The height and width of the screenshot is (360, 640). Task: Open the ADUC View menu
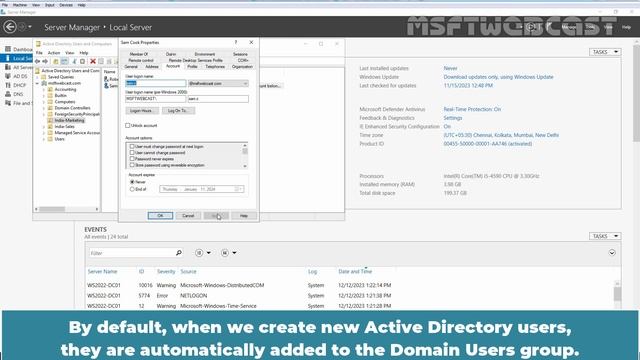(70, 53)
